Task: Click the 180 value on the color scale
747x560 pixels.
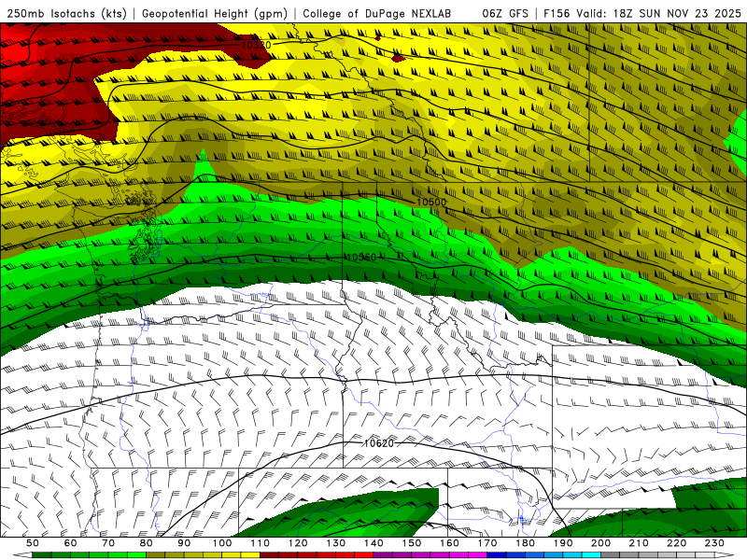Action: pyautogui.click(x=526, y=543)
